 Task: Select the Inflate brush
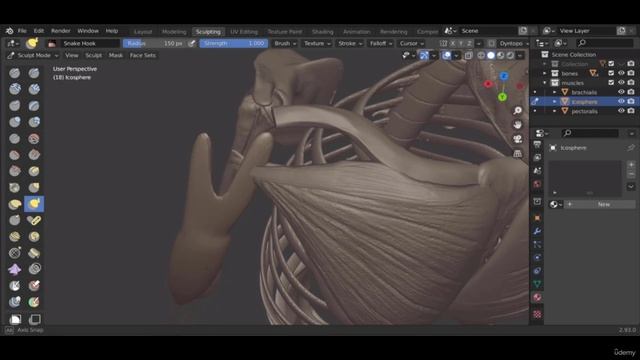(15, 122)
